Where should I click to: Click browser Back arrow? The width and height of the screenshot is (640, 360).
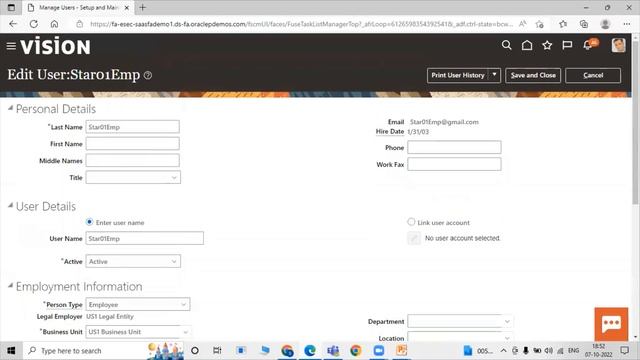[x=13, y=24]
